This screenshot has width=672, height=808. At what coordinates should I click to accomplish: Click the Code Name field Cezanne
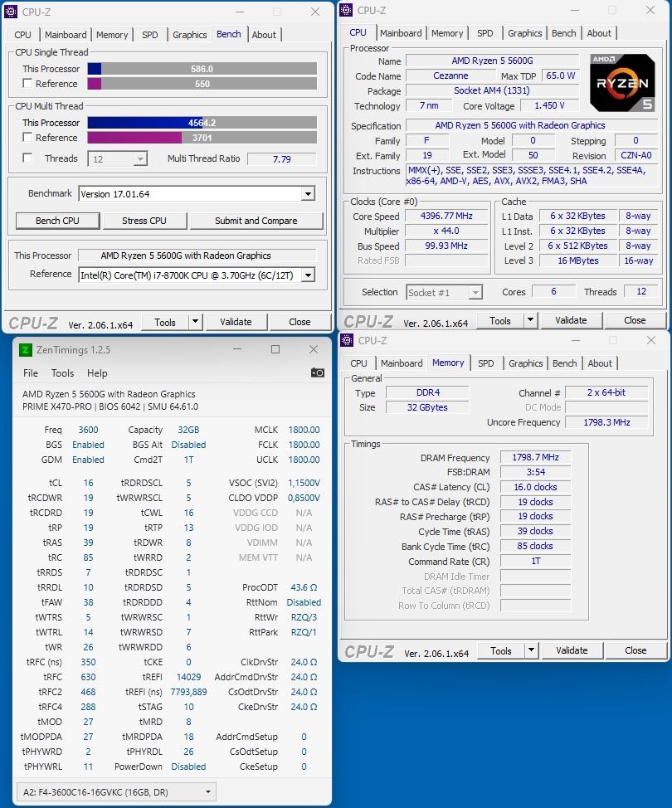click(x=451, y=75)
